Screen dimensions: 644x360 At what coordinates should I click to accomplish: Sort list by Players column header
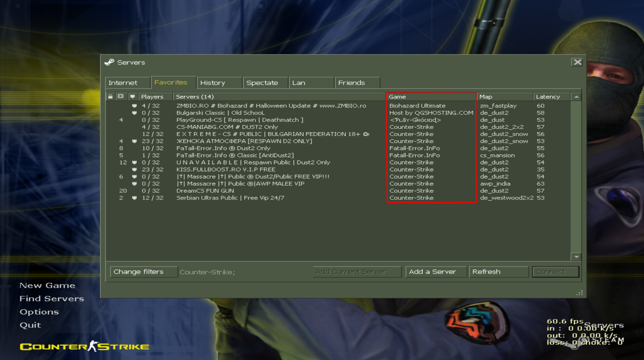click(156, 97)
